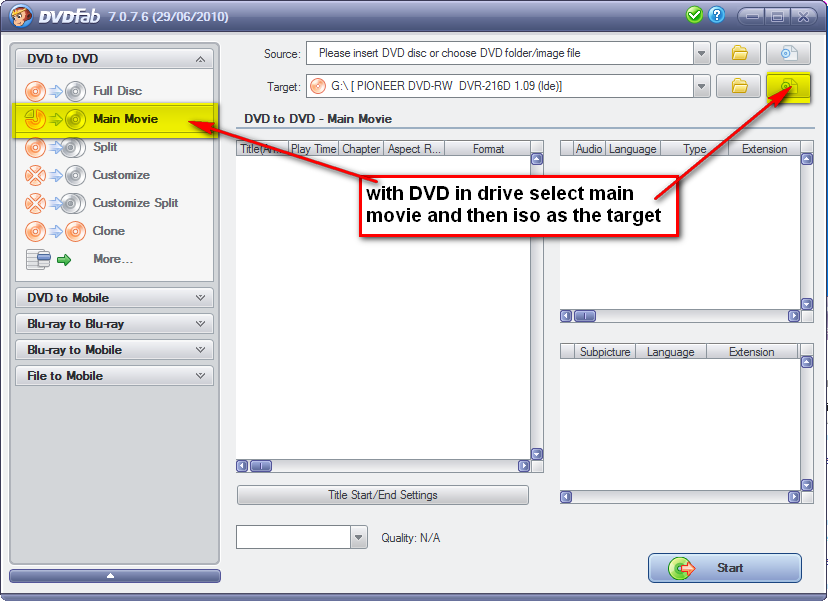Viewport: 828px width, 601px height.
Task: Click the audio list Language column header
Action: click(633, 149)
